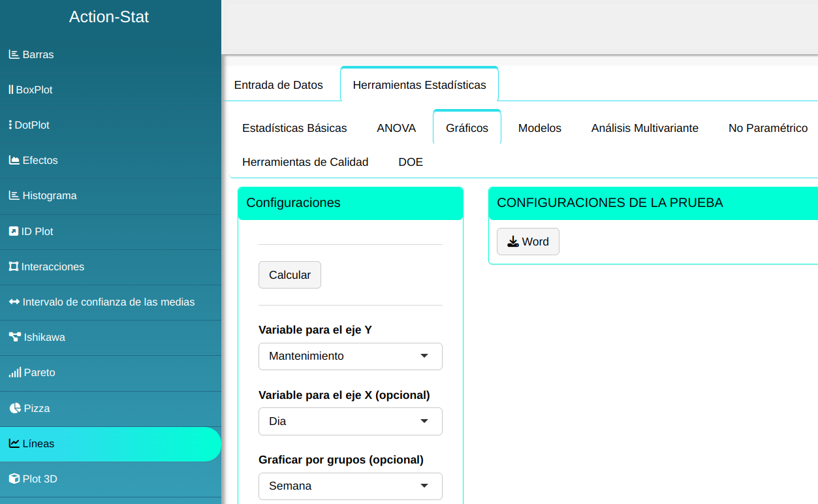Open the Pizza pie chart icon
The height and width of the screenshot is (504, 818).
(15, 409)
